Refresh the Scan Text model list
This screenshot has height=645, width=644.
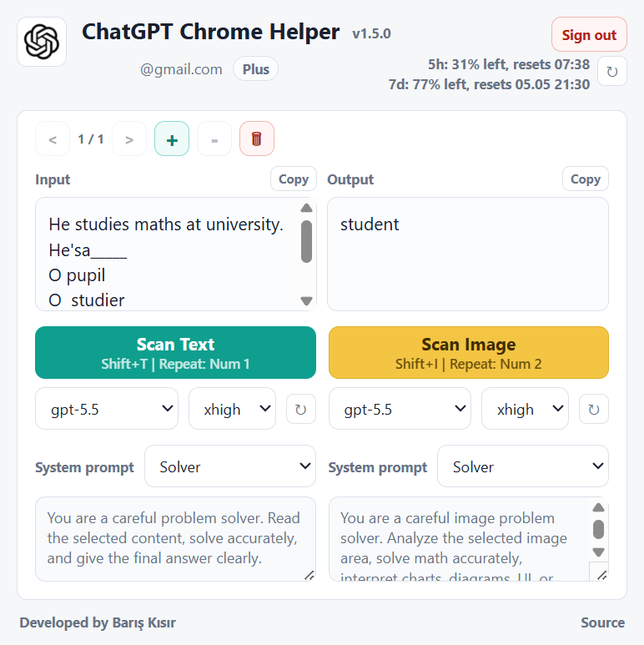click(301, 409)
